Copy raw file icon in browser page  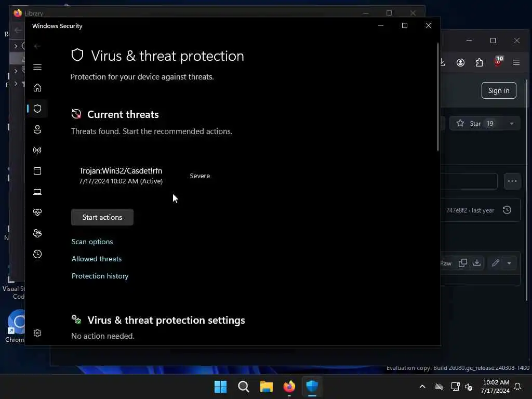click(x=463, y=263)
